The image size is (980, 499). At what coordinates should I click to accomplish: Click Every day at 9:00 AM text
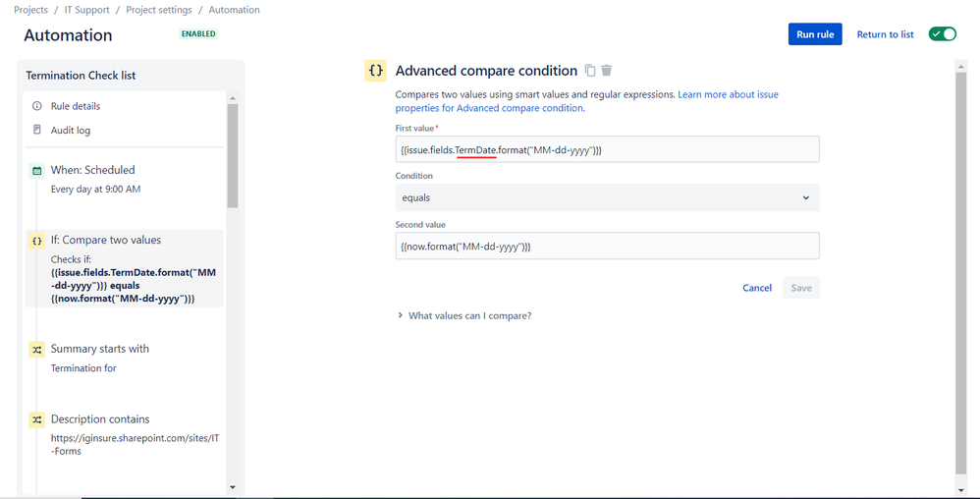tap(95, 189)
